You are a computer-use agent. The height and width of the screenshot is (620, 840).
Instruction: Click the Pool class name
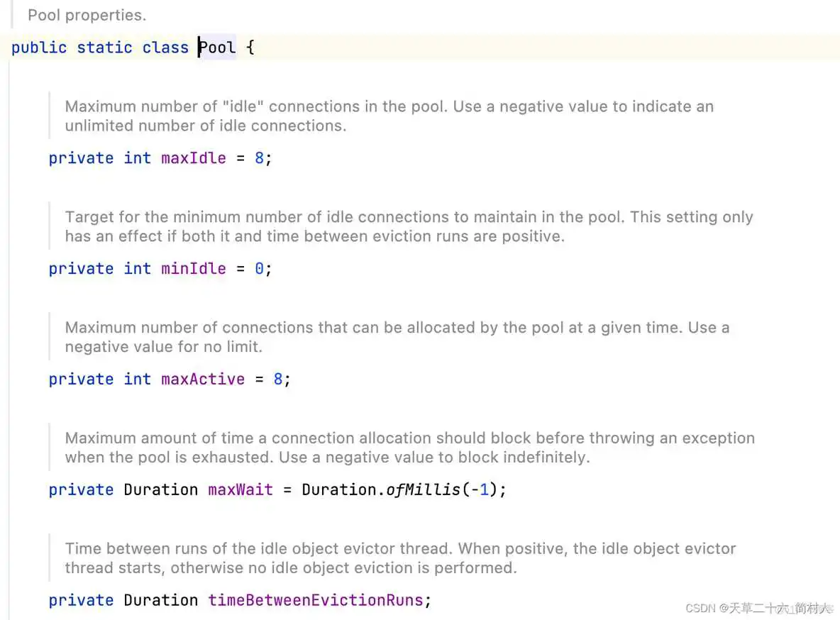click(x=217, y=48)
